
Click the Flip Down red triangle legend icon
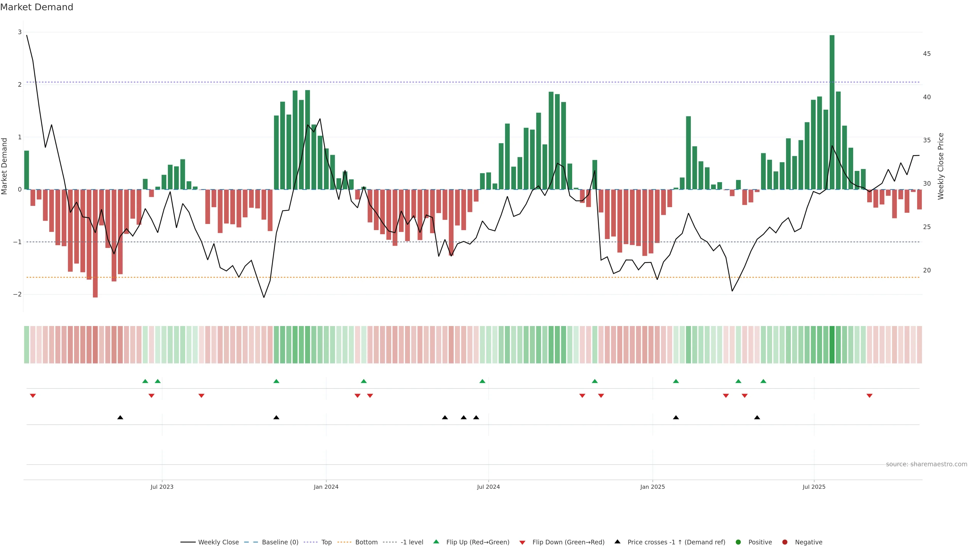[522, 543]
